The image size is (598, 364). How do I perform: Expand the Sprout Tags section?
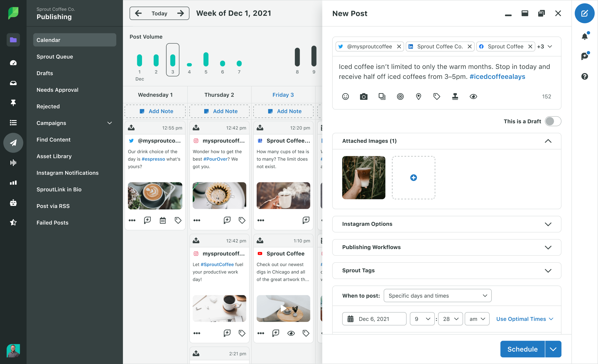[548, 270]
